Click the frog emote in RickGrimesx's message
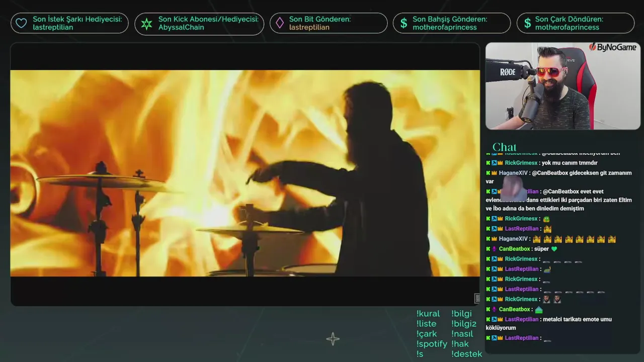This screenshot has height=362, width=644. 546,219
